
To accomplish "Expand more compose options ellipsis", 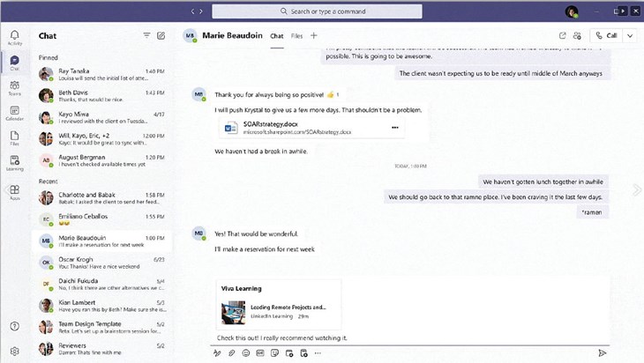I will point(318,352).
